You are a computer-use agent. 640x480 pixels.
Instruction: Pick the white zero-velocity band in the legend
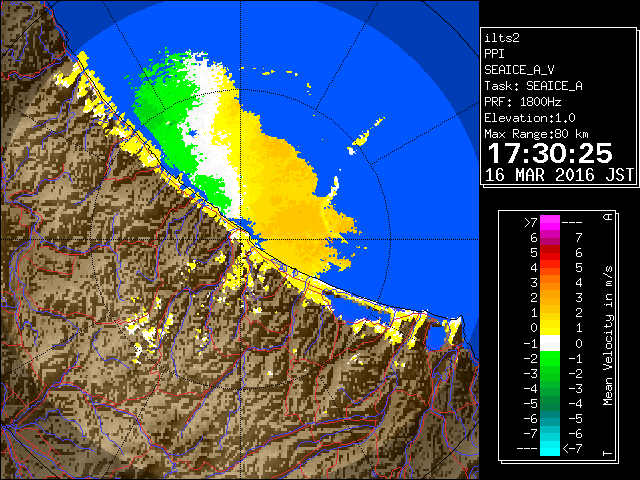coord(550,343)
